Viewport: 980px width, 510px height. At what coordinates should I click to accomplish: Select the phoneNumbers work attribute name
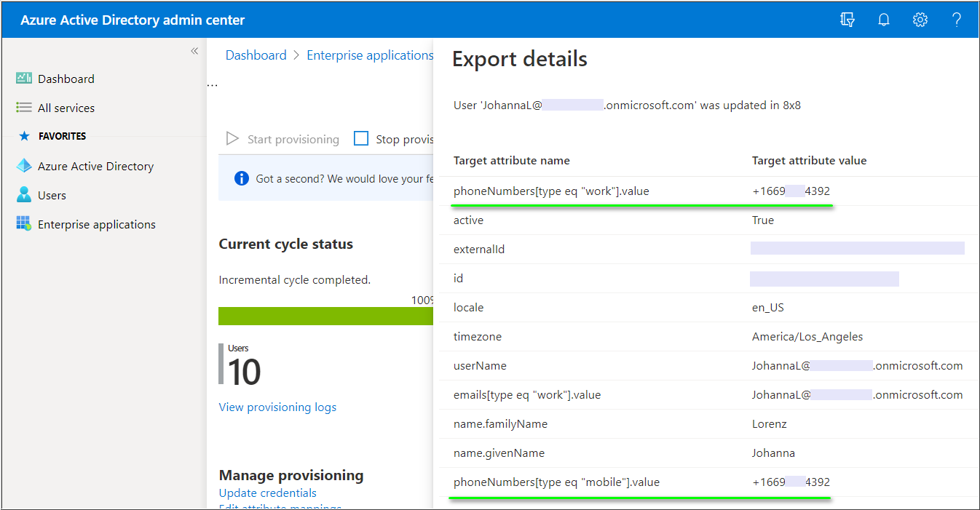(551, 191)
